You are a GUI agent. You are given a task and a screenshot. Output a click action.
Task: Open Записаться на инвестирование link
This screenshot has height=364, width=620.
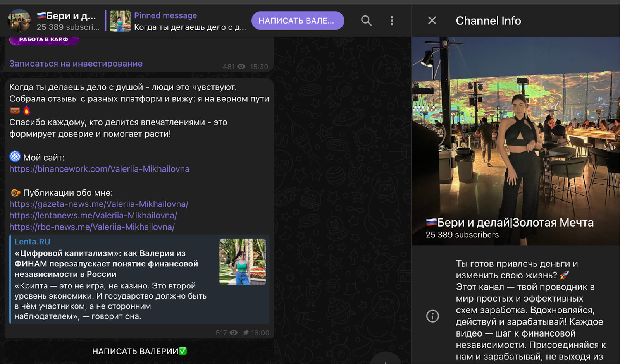tap(76, 64)
